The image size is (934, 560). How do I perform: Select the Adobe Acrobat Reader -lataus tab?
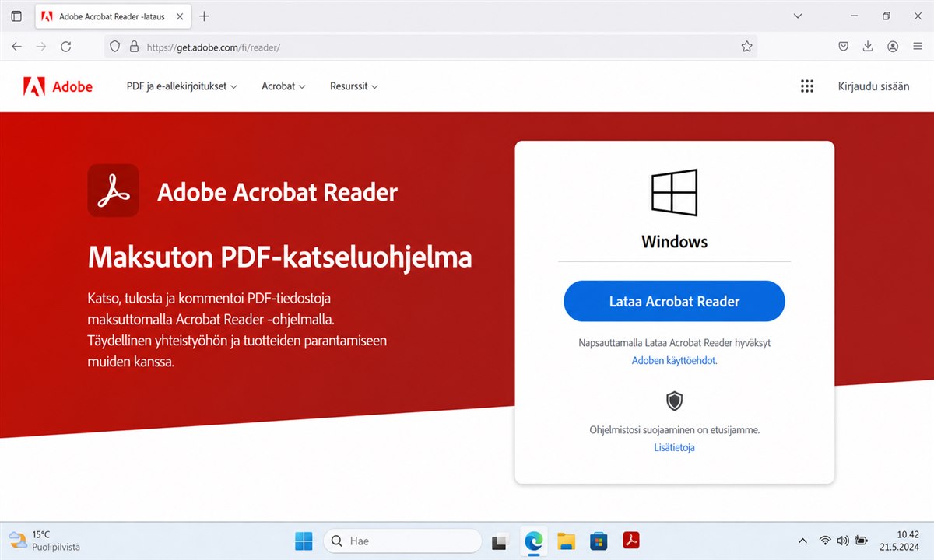(x=111, y=16)
